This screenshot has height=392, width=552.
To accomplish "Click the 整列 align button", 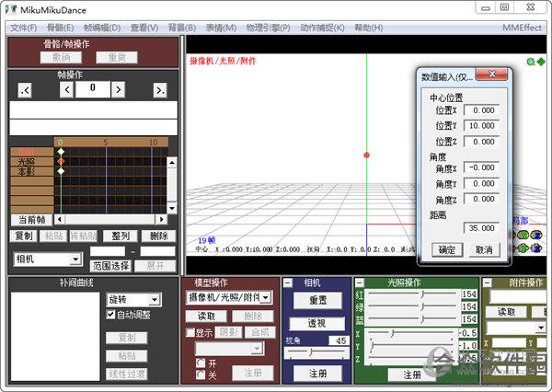I will tap(121, 236).
